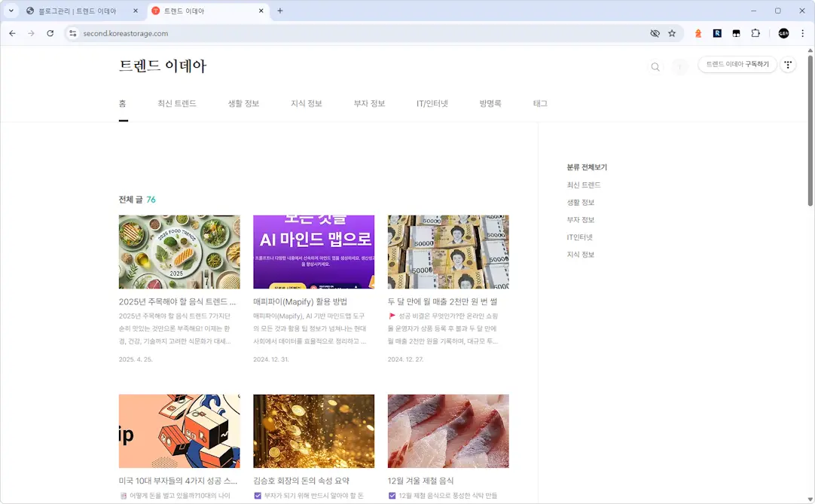Bookmark the page with the star icon
Screen dimensions: 815x504
tap(671, 33)
